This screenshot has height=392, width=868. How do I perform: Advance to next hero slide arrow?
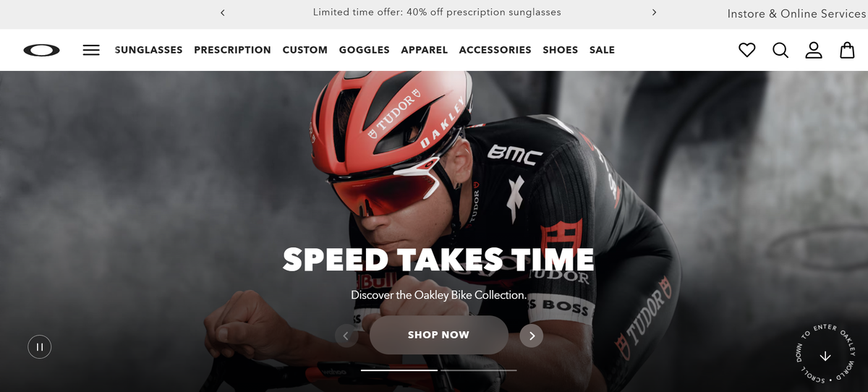pos(532,336)
